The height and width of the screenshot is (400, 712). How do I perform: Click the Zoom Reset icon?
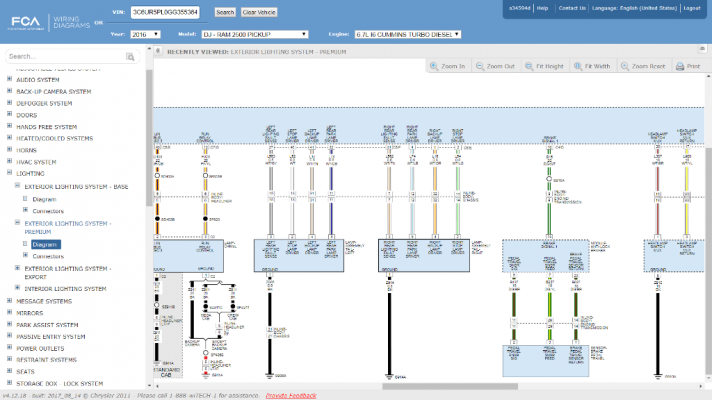[625, 66]
